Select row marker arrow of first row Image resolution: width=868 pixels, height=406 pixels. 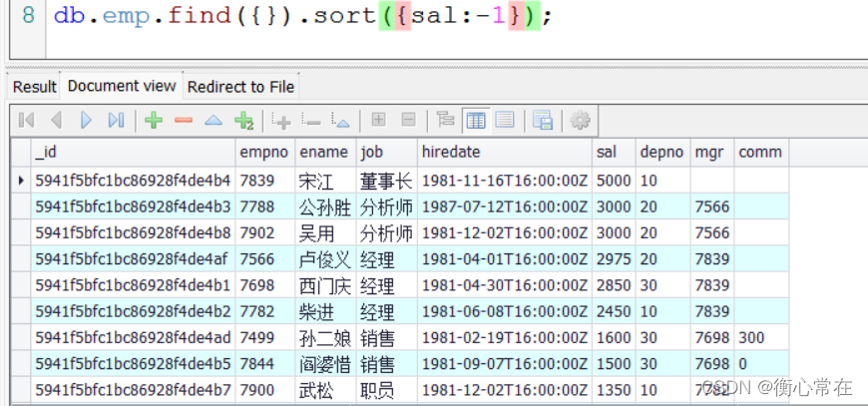point(21,181)
